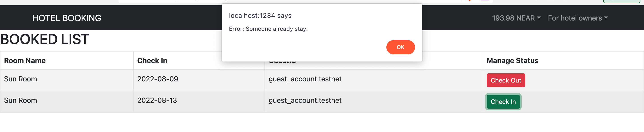Go to the HOTEL BOOKING home link
Screen dimensions: 644x132
coord(67,18)
